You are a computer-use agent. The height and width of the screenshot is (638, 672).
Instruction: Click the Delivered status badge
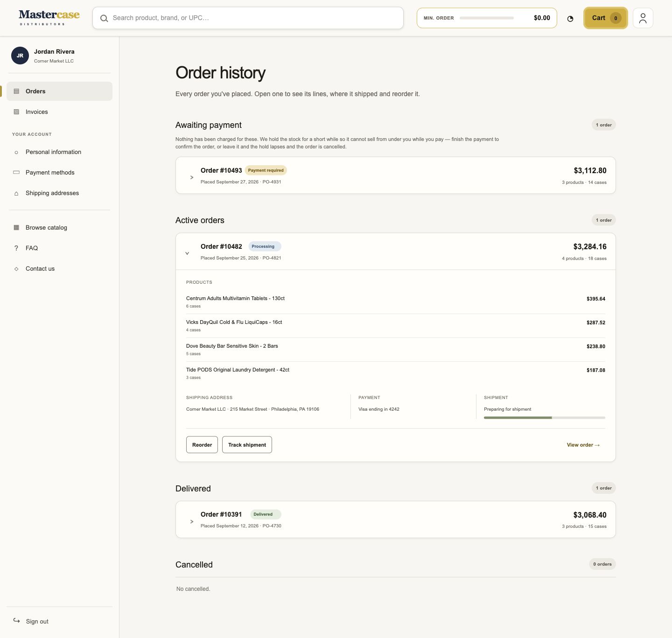click(x=266, y=514)
